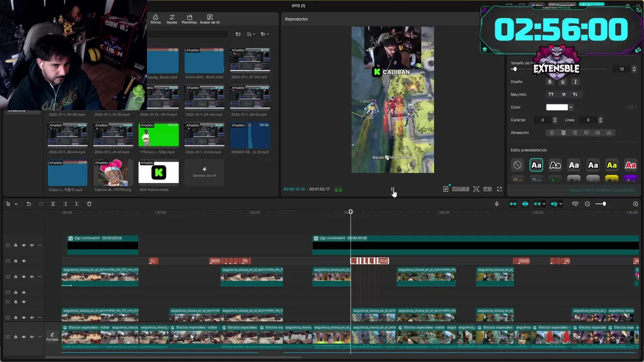Hide the top Clip combinado track
644x362 pixels.
point(24,245)
